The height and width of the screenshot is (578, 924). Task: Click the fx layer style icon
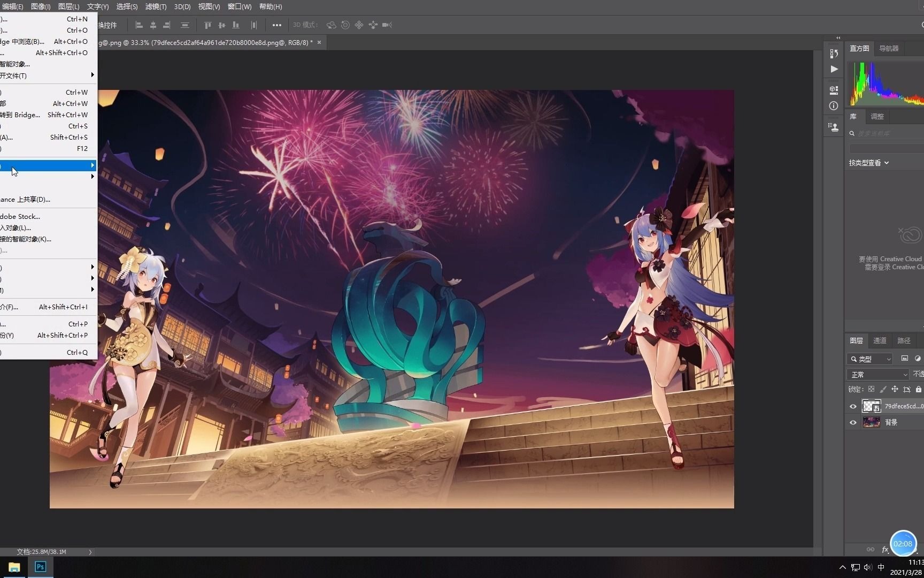coord(885,550)
